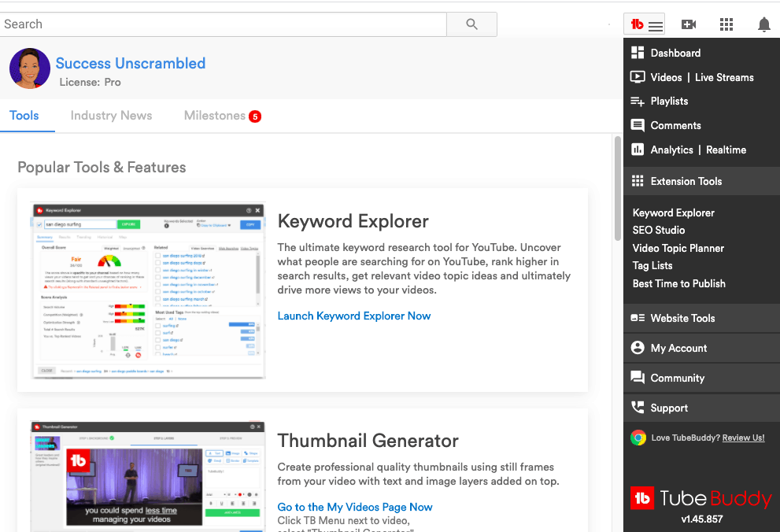Open Analytics in the TubeBuddy menu
This screenshot has width=780, height=532.
[671, 150]
